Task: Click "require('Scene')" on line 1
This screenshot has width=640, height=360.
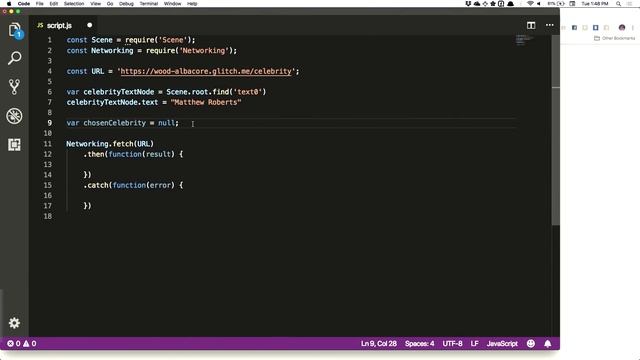Action: (x=158, y=40)
